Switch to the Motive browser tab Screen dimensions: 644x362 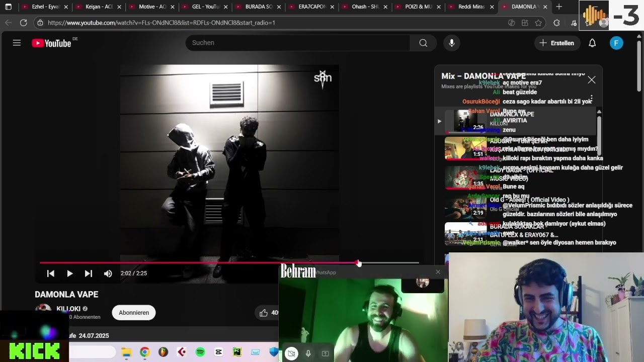[151, 7]
